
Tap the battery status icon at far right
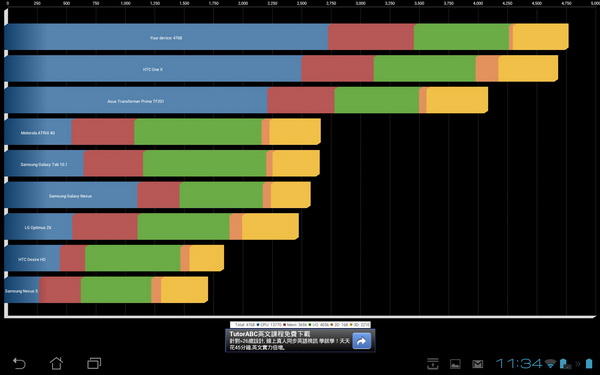coord(589,363)
